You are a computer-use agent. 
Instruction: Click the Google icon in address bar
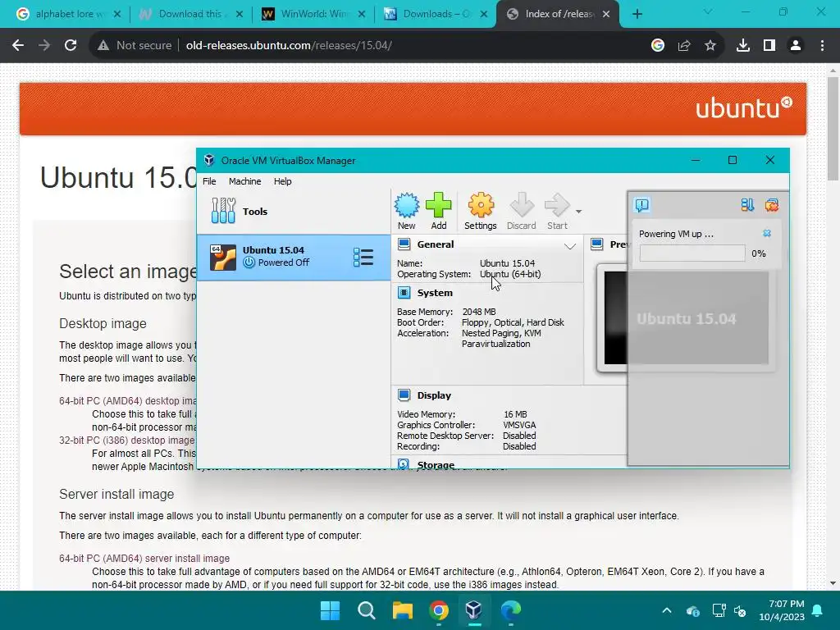pos(658,46)
